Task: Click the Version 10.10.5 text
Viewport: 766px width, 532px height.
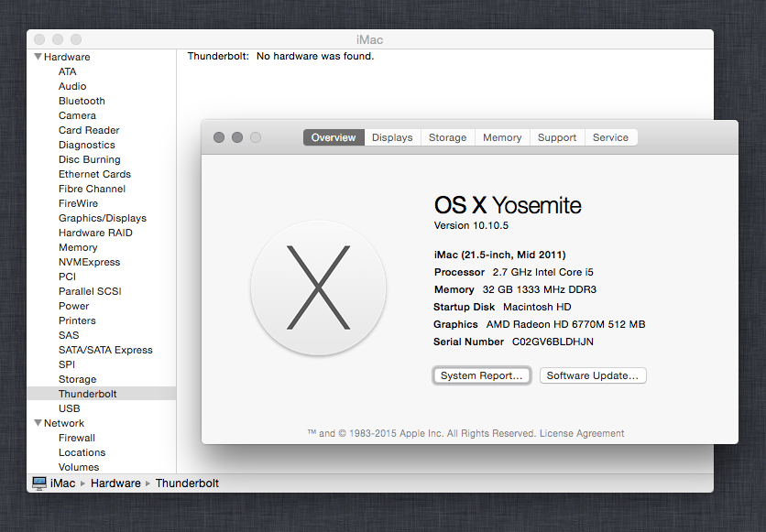Action: (x=471, y=225)
